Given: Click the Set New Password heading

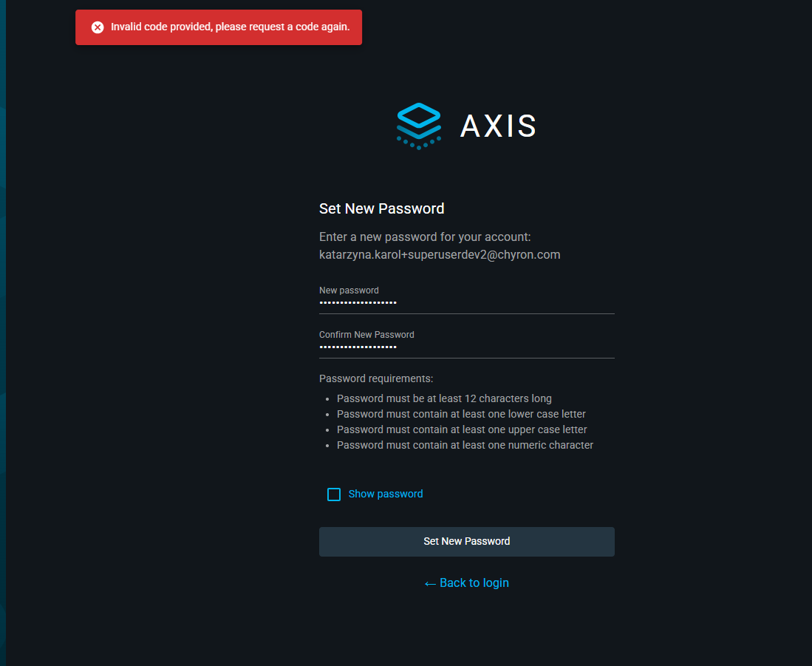Looking at the screenshot, I should click(381, 208).
